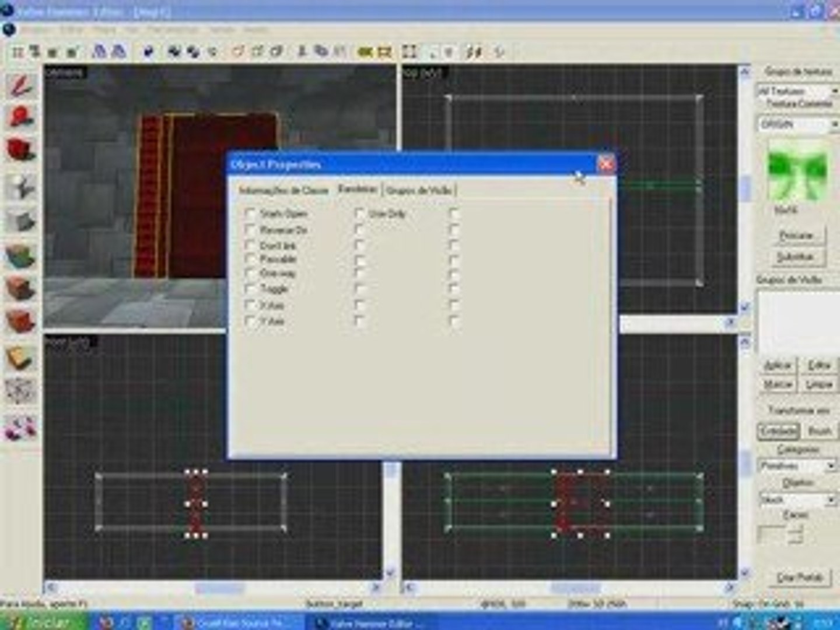Click the Procurar texture button
Image resolution: width=840 pixels, height=630 pixels.
coord(796,236)
